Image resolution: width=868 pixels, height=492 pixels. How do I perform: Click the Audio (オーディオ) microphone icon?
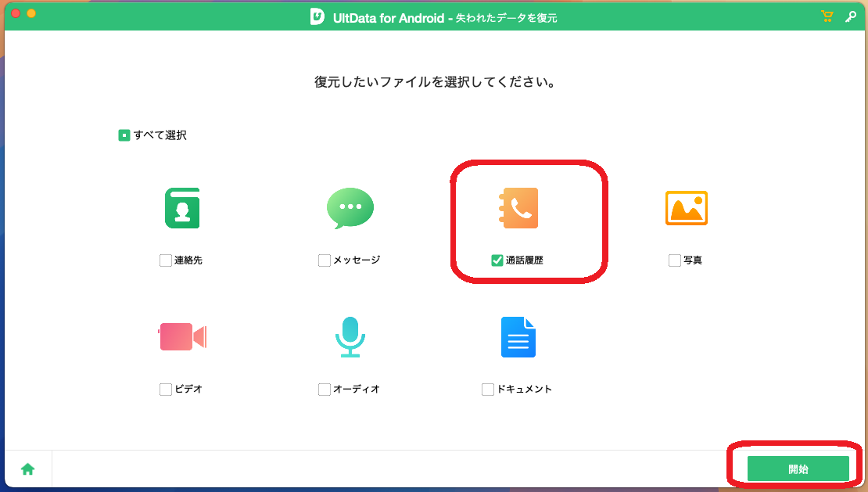pos(350,337)
